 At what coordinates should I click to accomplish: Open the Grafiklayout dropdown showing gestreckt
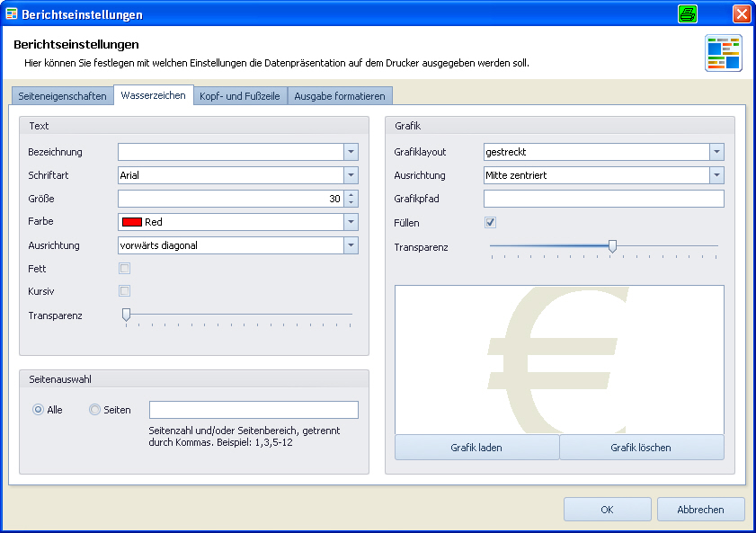pyautogui.click(x=717, y=152)
